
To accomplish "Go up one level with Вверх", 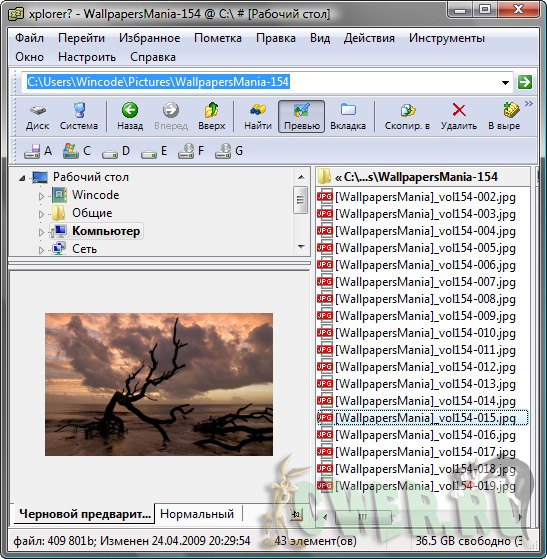I will [x=211, y=117].
